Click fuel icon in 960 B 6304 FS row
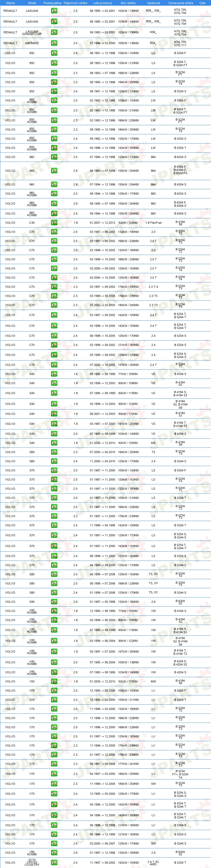This screenshot has width=211, height=868. [54, 171]
